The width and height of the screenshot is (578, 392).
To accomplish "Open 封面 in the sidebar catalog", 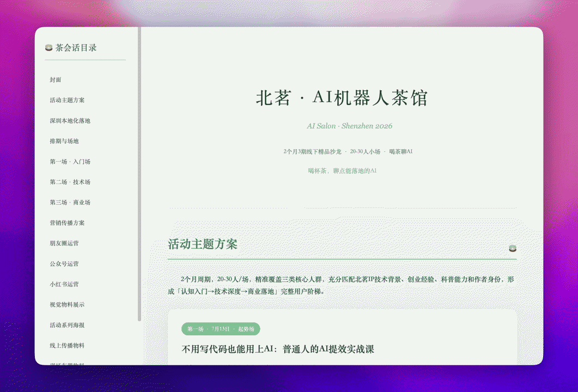I will (x=55, y=79).
